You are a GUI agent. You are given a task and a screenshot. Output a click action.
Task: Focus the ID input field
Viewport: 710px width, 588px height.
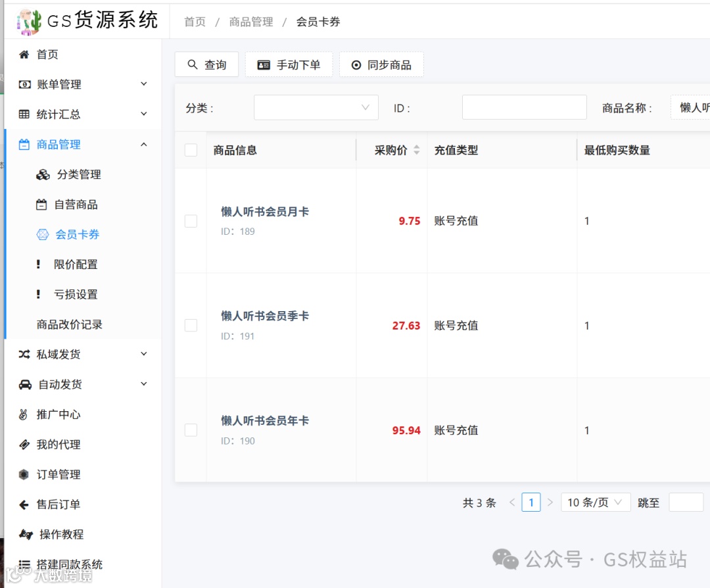(x=525, y=107)
